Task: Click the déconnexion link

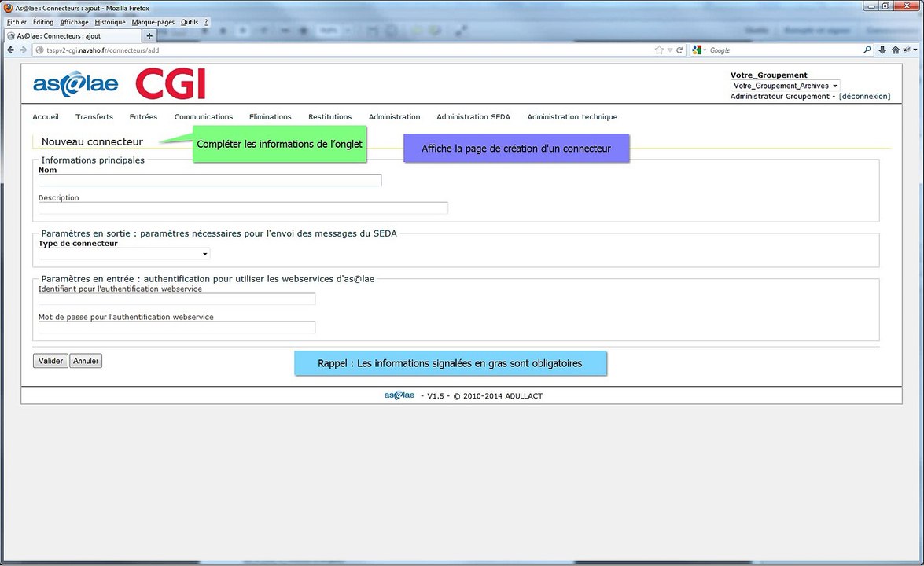Action: (864, 97)
